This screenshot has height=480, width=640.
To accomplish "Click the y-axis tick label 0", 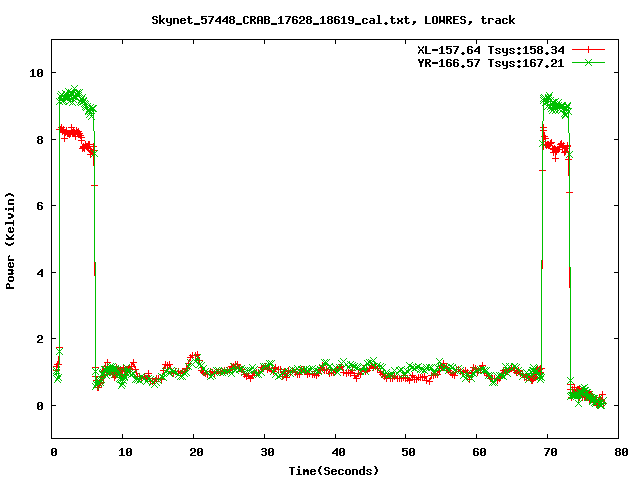I will (40, 406).
